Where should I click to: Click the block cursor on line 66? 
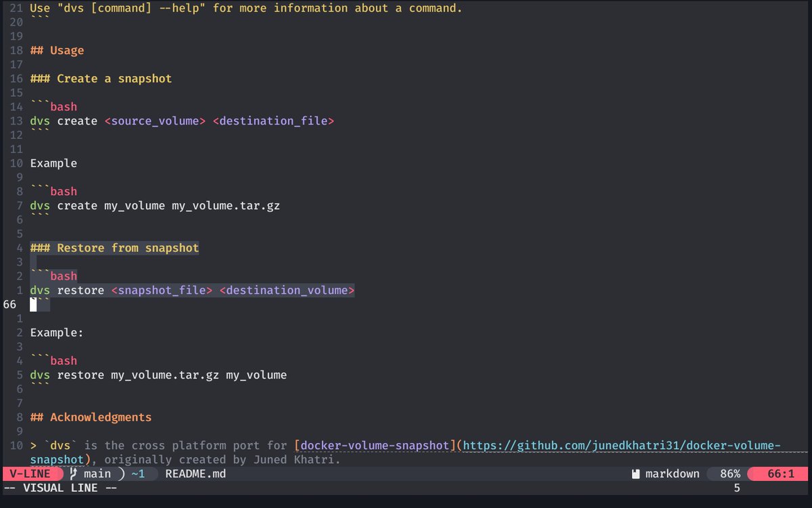[33, 304]
